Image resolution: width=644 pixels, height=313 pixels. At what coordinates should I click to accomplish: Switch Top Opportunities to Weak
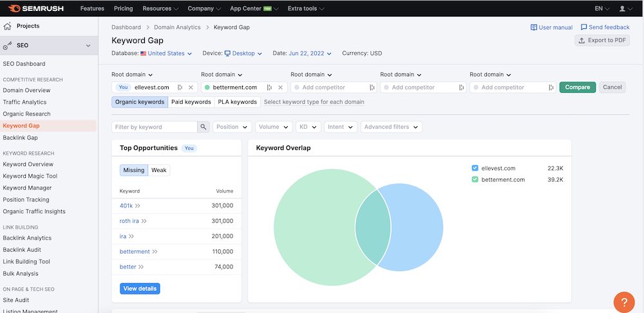click(x=158, y=170)
